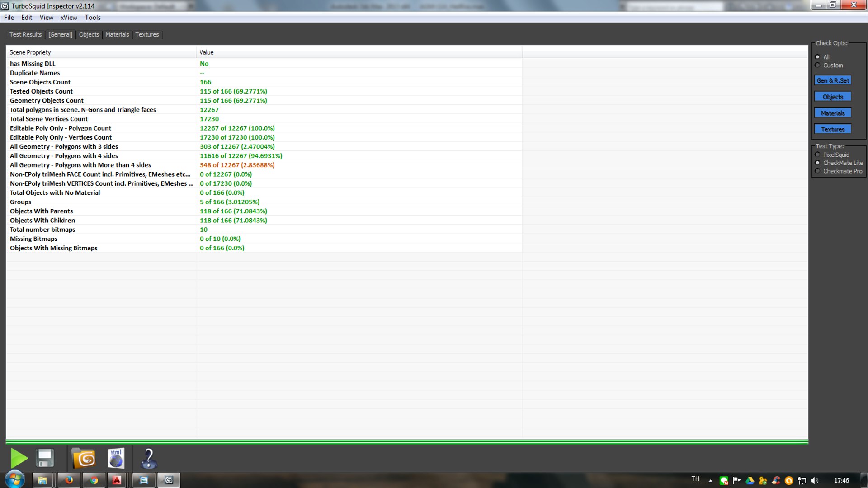Open the xView menu

(69, 18)
